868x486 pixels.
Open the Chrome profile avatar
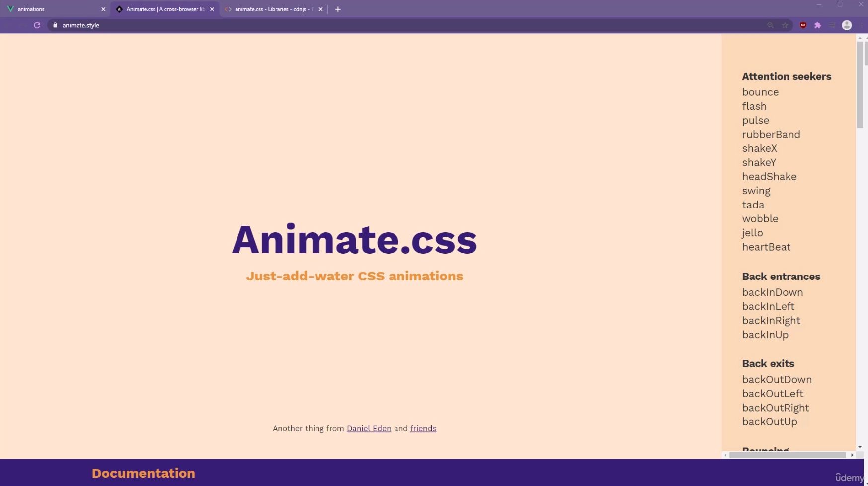847,25
